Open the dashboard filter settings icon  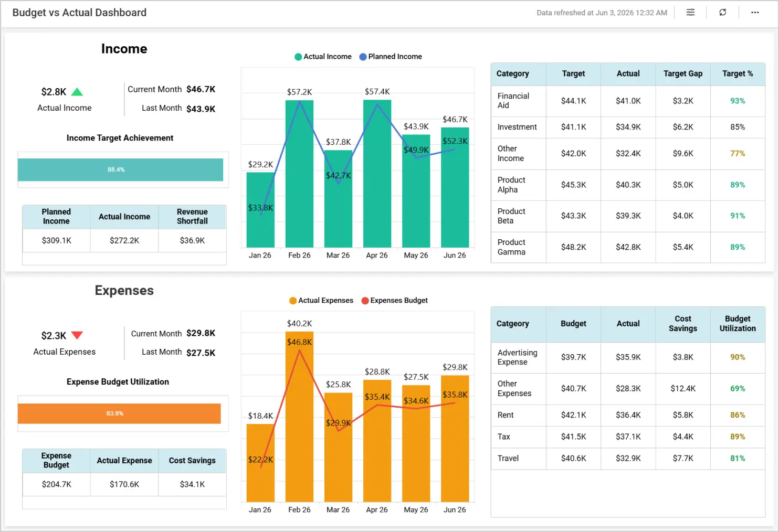pos(690,13)
